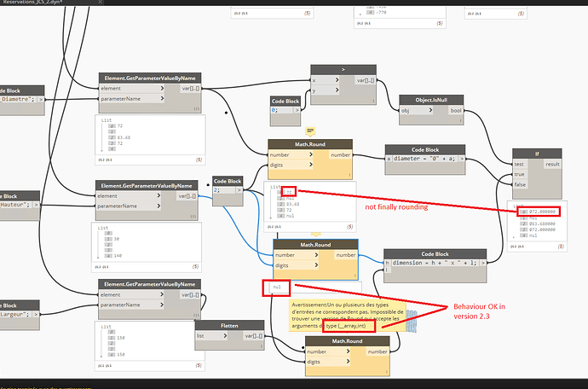Click the {5} item count in the If node preview
Viewport: 588px width, 389px height.
(x=561, y=247)
